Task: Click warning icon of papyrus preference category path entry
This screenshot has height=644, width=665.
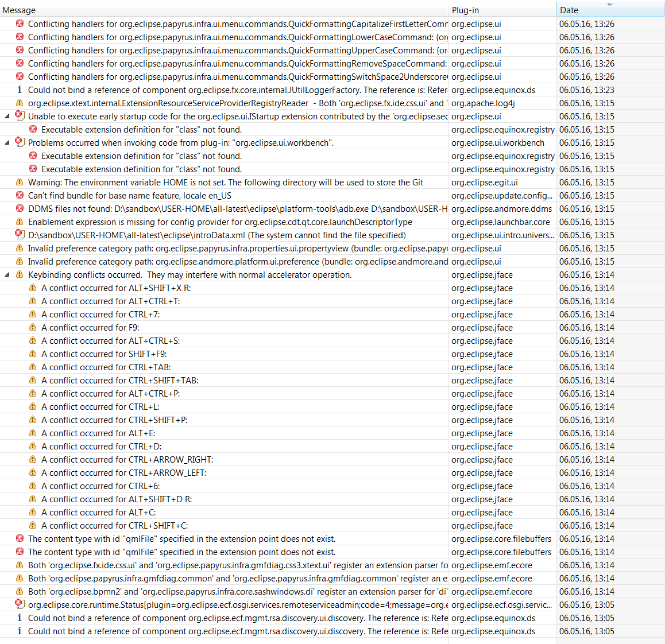Action: pyautogui.click(x=20, y=249)
